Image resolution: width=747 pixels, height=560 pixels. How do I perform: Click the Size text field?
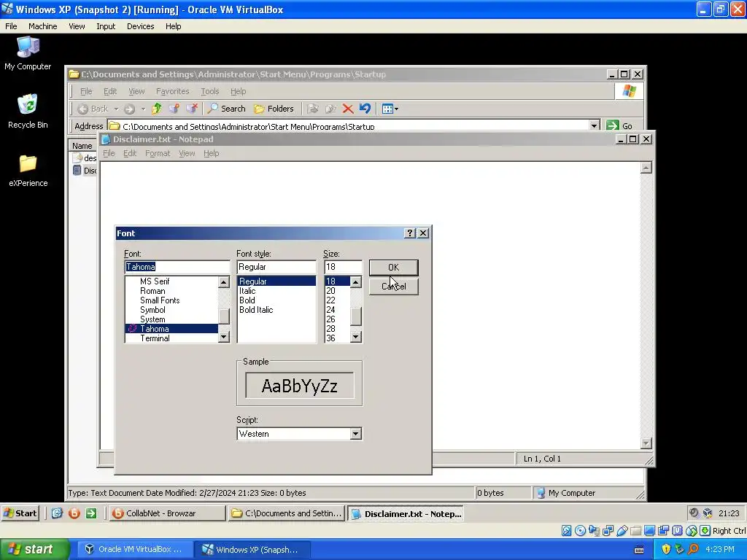click(343, 267)
